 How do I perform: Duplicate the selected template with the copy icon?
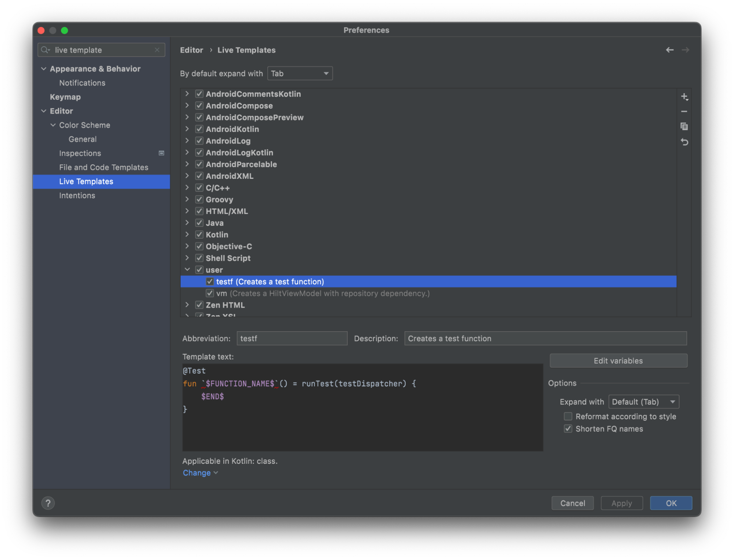(x=684, y=127)
